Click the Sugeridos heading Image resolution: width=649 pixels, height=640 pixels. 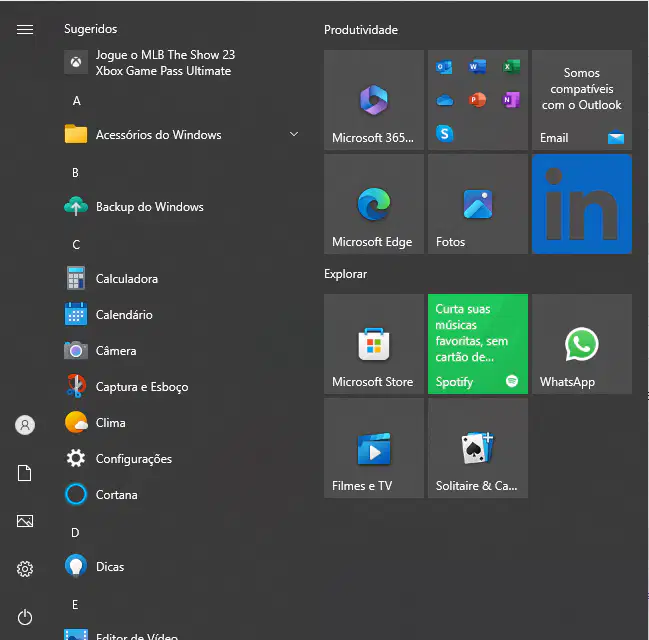click(x=91, y=29)
